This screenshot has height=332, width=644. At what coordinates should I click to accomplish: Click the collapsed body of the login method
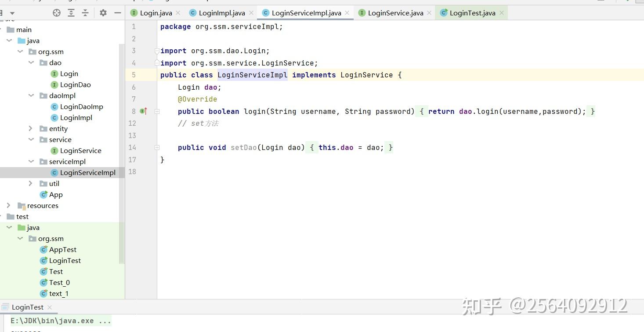pos(505,112)
